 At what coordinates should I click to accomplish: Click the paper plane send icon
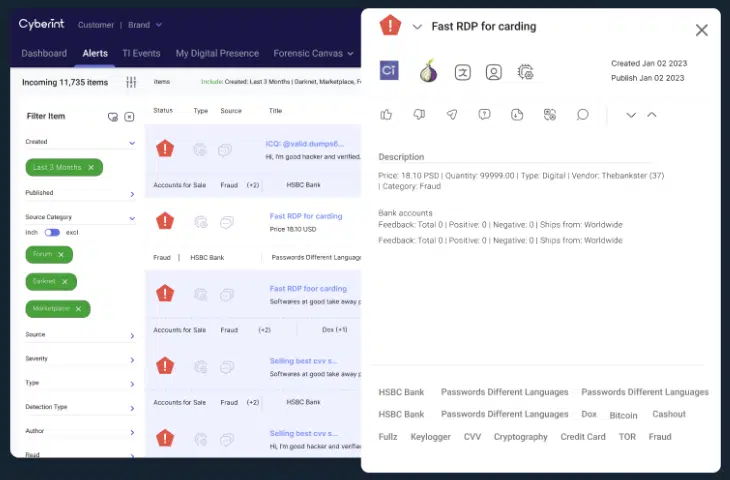click(452, 115)
